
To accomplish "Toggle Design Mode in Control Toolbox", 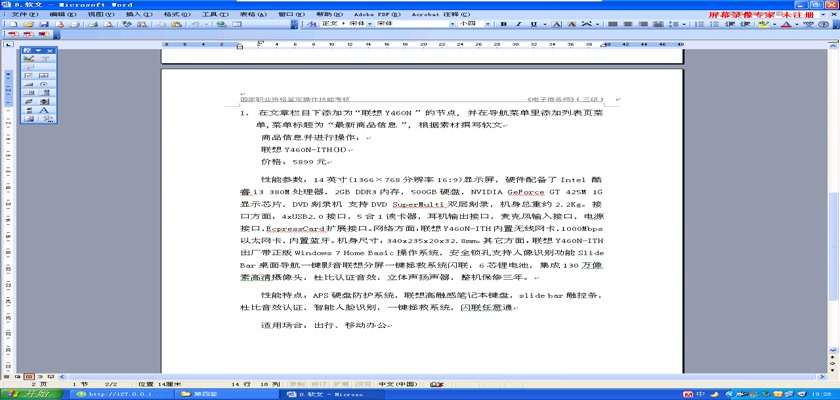I will tap(29, 58).
